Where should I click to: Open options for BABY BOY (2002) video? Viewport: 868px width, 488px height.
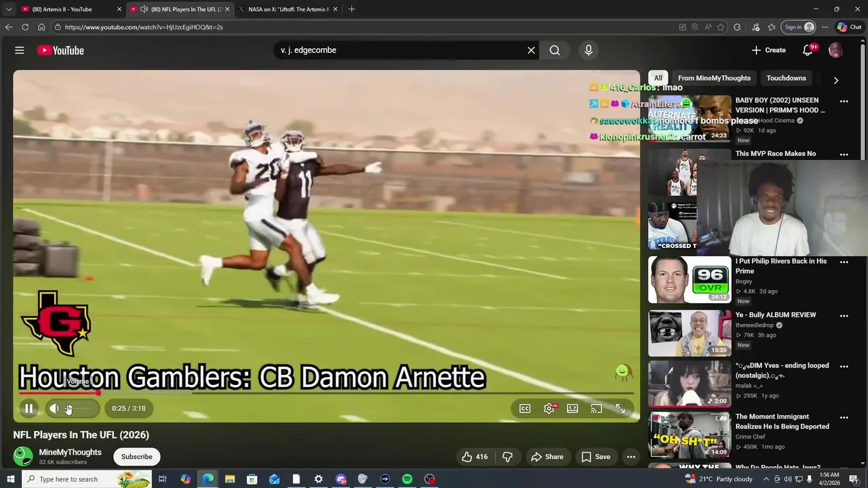[x=844, y=102]
